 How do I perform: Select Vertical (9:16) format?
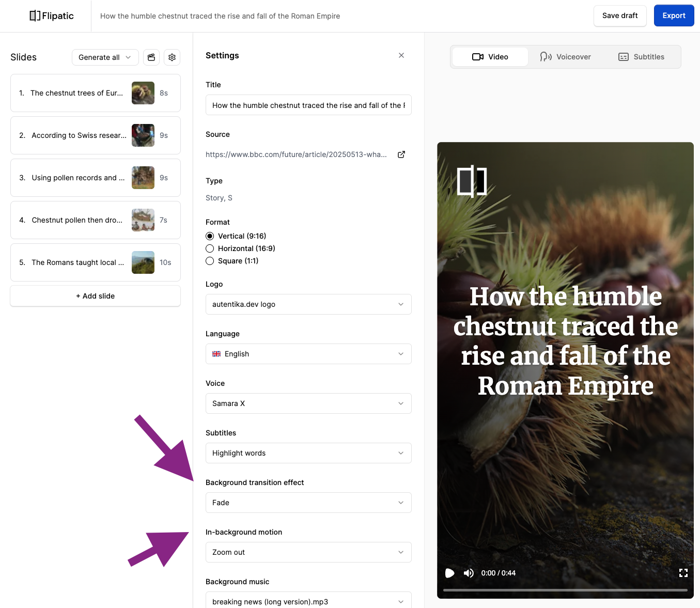click(210, 236)
